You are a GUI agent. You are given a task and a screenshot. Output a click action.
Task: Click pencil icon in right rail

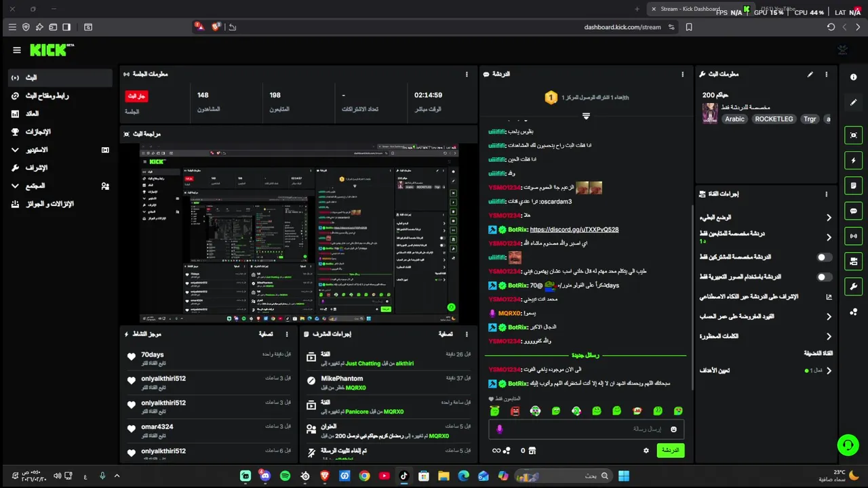point(854,102)
